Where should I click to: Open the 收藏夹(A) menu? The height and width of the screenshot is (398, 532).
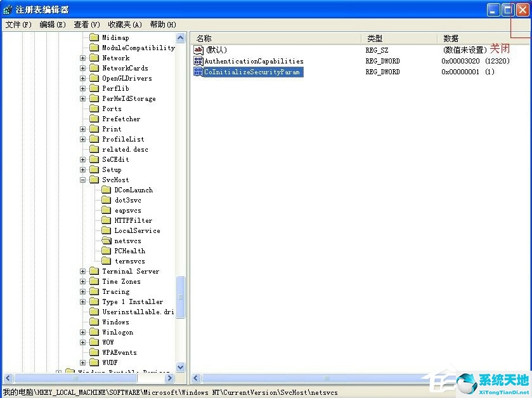[124, 25]
